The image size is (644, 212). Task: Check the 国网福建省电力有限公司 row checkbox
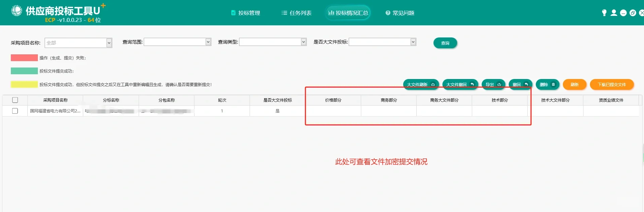(15, 111)
